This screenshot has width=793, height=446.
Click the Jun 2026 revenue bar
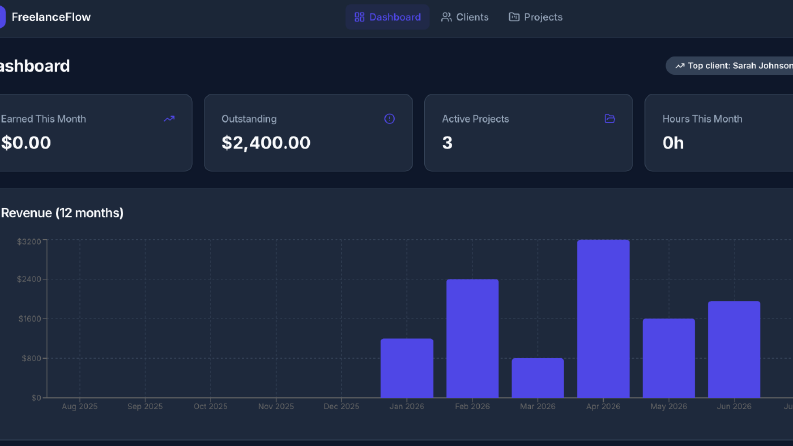[734, 349]
